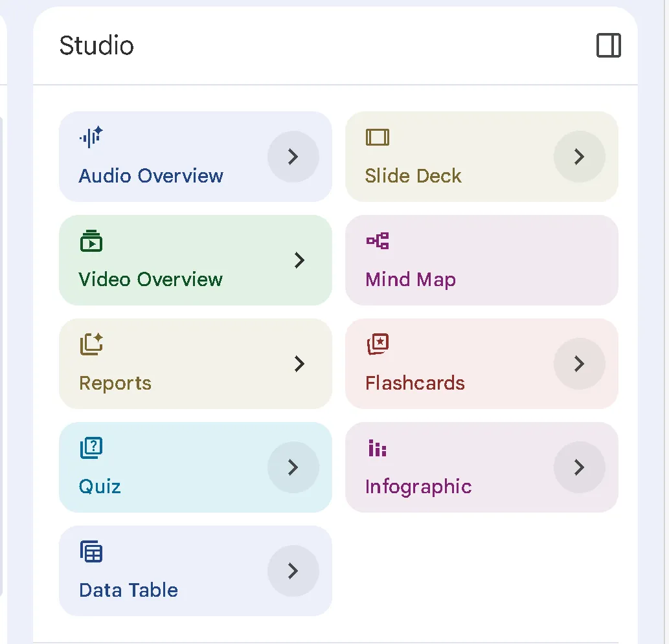This screenshot has height=644, width=669.
Task: Expand the Video Overview chevron arrow
Action: tap(299, 260)
